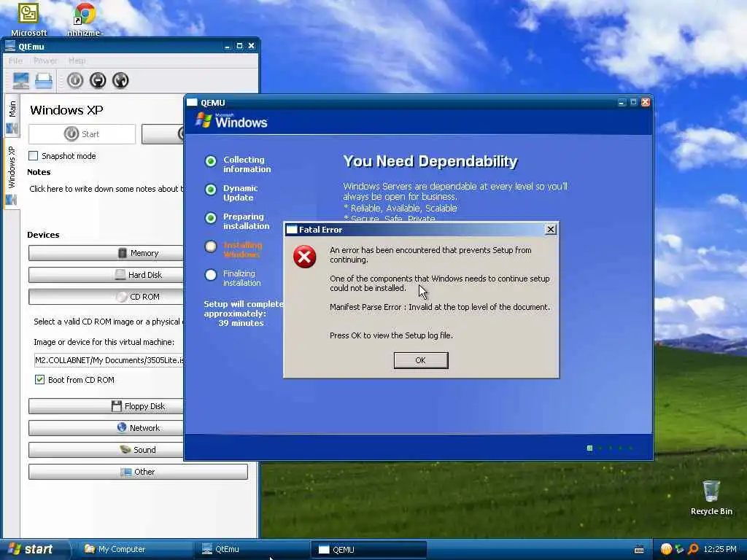
Task: Click the taskbar clock showing 12:25 PM
Action: (719, 550)
